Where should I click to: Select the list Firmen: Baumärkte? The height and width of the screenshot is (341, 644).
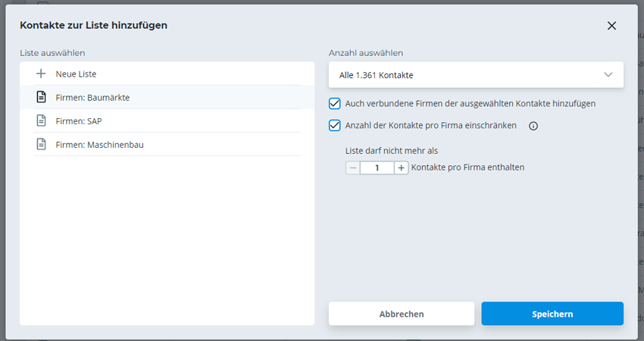tap(167, 97)
